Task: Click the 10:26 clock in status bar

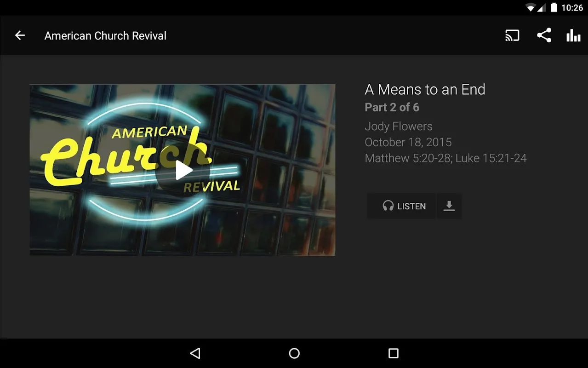Action: [572, 8]
